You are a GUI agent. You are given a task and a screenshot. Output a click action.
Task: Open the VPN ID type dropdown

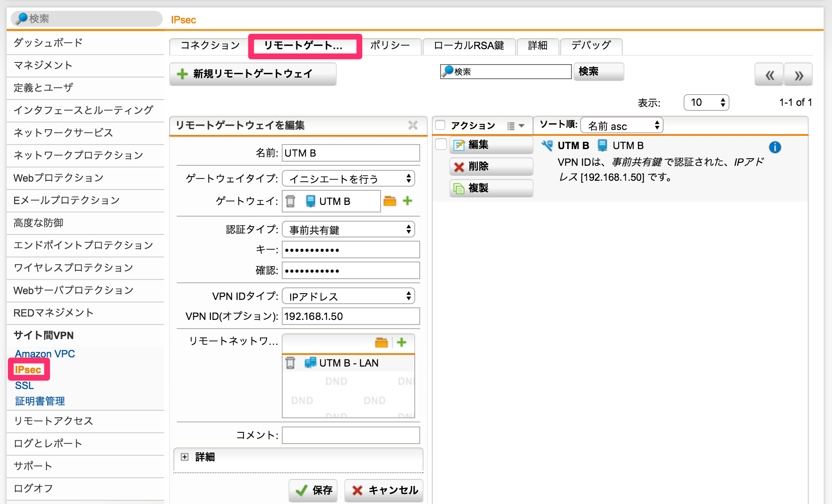pyautogui.click(x=348, y=296)
